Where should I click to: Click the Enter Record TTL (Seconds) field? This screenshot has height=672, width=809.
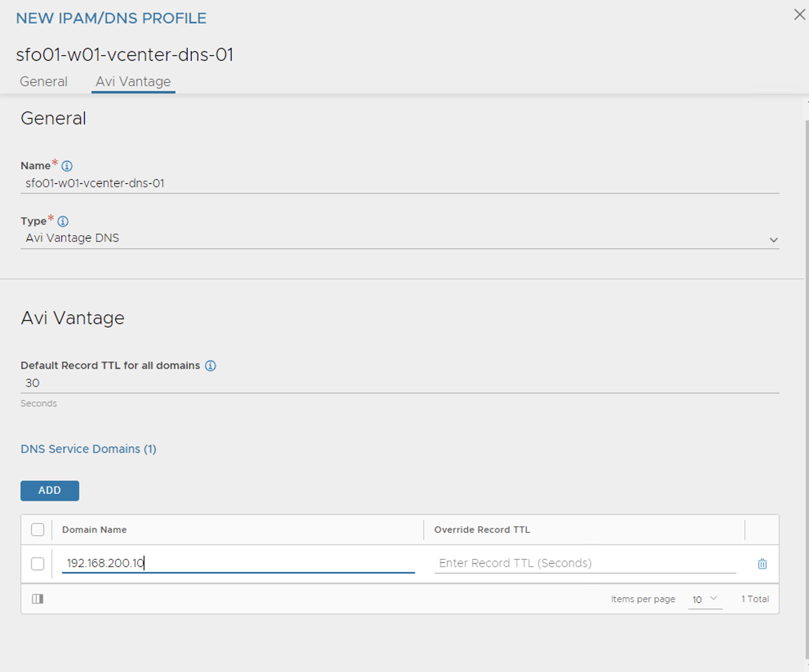585,564
